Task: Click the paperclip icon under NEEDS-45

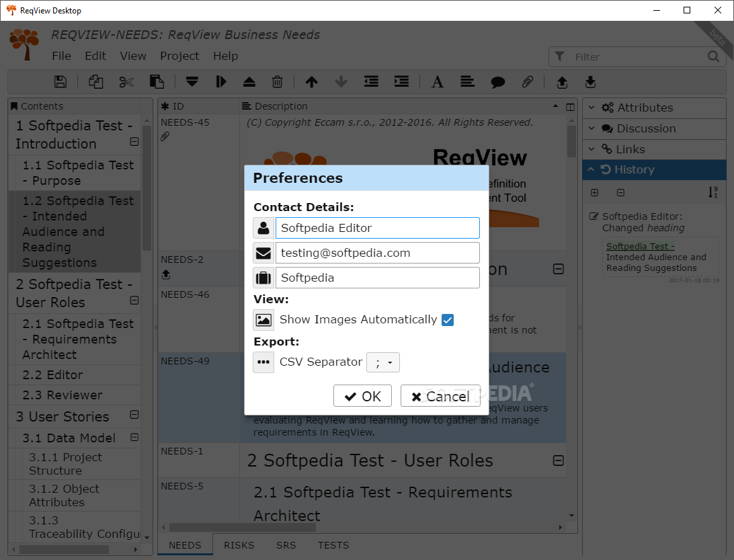Action: [x=165, y=136]
